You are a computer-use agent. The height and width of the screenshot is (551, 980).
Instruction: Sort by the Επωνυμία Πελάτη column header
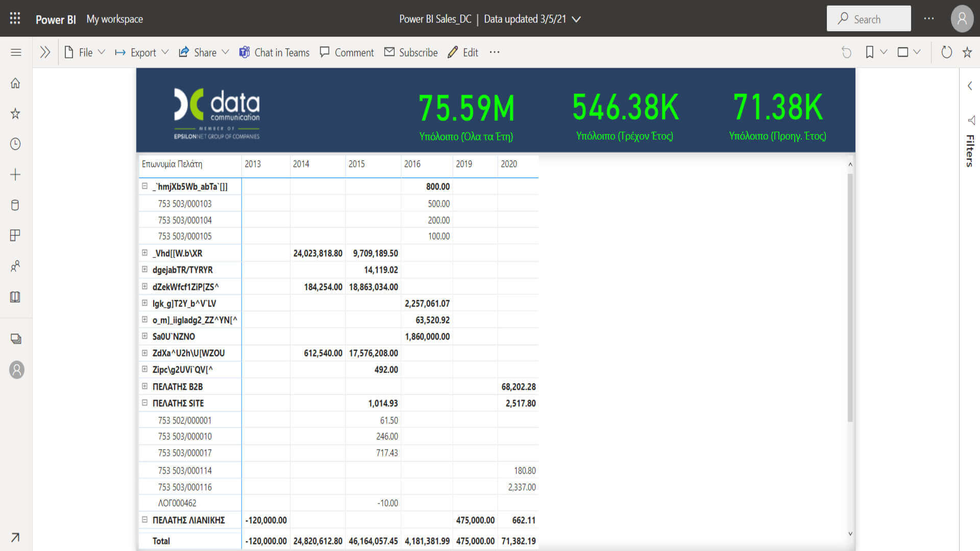point(172,164)
